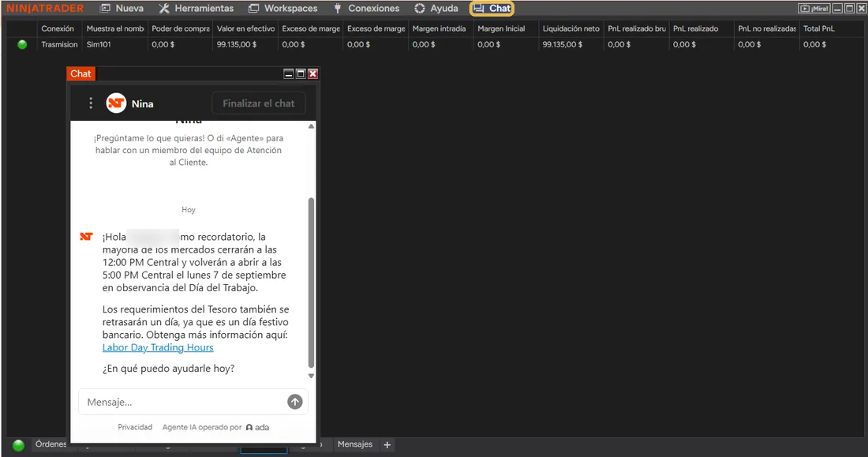
Task: Add a new tab with plus button
Action: [387, 444]
